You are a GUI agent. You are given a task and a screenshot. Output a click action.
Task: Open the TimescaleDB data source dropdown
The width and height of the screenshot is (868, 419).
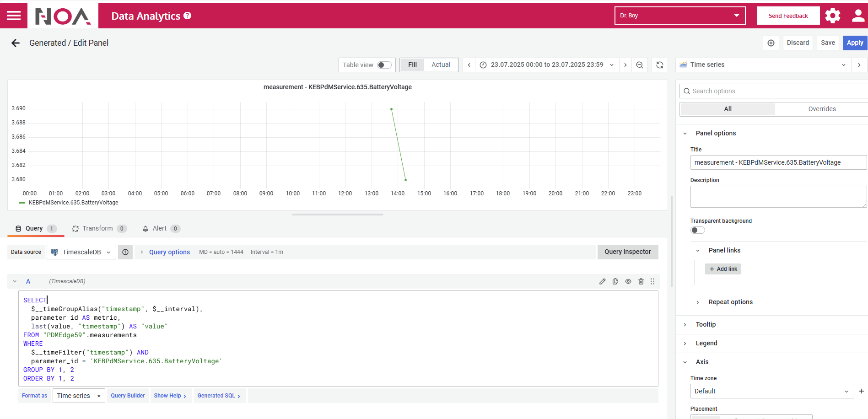coord(81,252)
